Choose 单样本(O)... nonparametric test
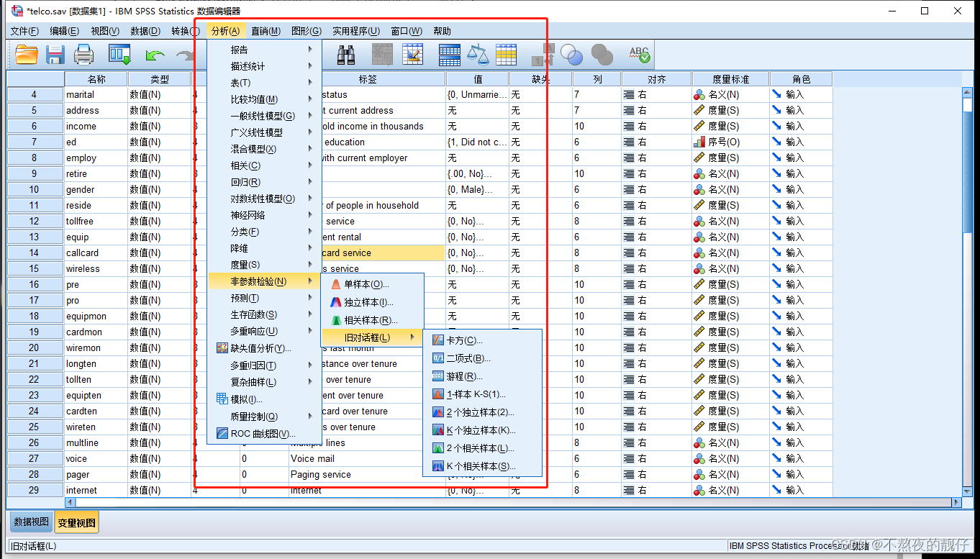Screen dimensions: 980x559 point(372,284)
